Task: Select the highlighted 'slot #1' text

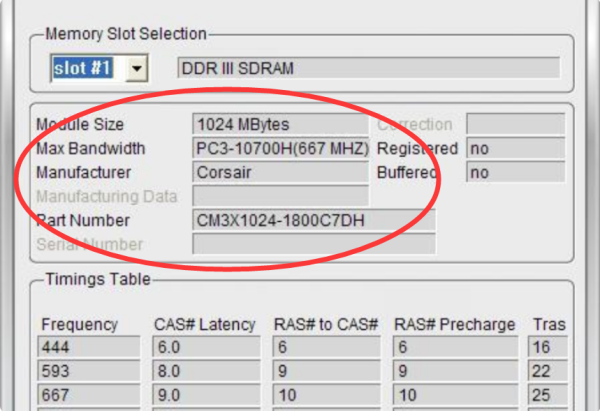Action: [82, 68]
